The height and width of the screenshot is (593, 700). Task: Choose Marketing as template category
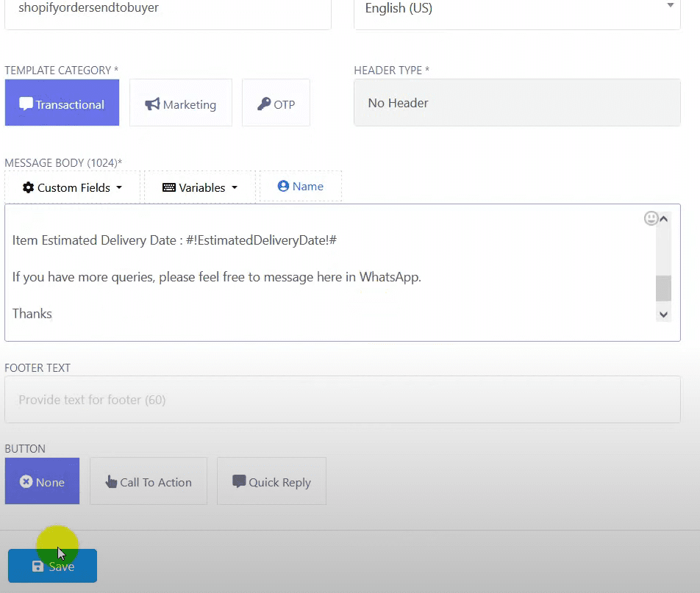(181, 104)
